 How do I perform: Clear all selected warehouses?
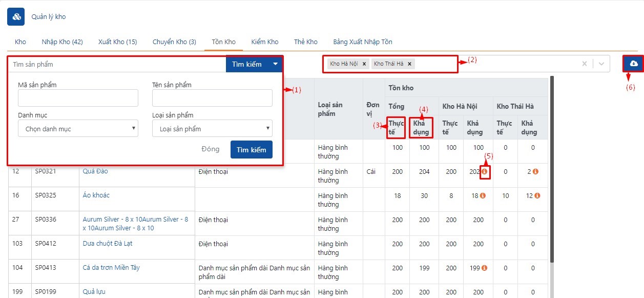584,64
